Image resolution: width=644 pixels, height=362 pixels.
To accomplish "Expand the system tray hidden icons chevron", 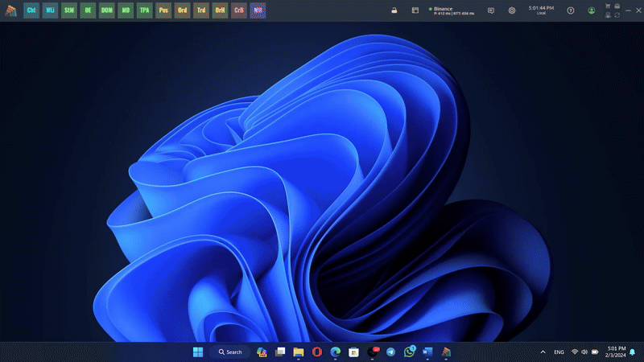I will tap(543, 352).
